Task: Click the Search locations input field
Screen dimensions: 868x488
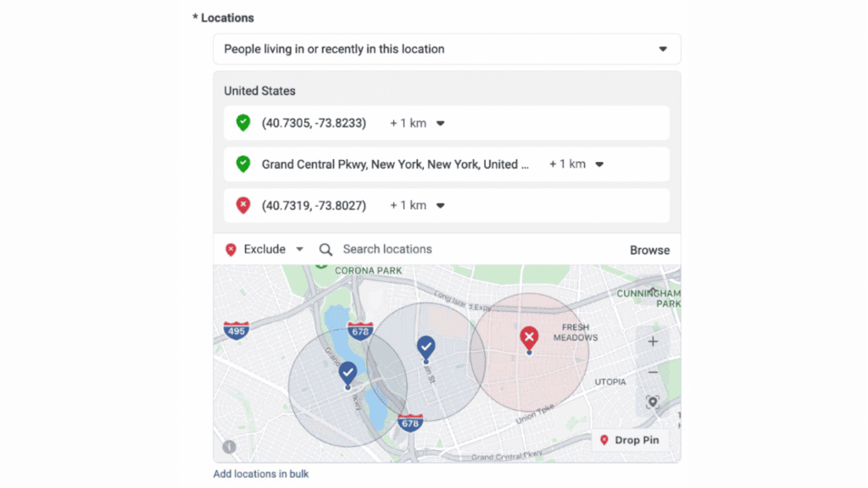Action: point(458,249)
